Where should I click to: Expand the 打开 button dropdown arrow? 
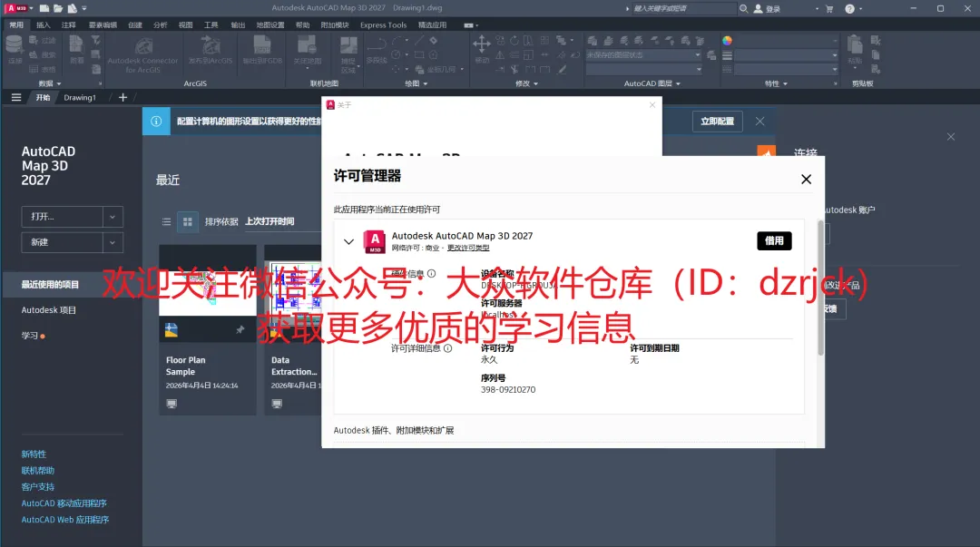pyautogui.click(x=113, y=216)
